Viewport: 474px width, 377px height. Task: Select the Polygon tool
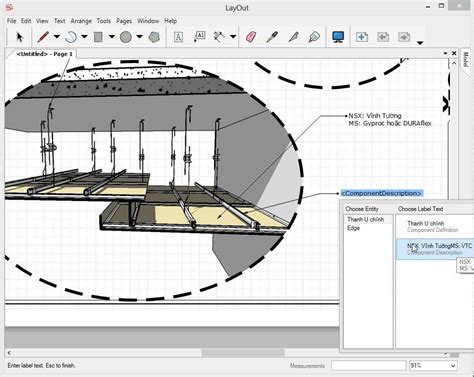[x=154, y=37]
